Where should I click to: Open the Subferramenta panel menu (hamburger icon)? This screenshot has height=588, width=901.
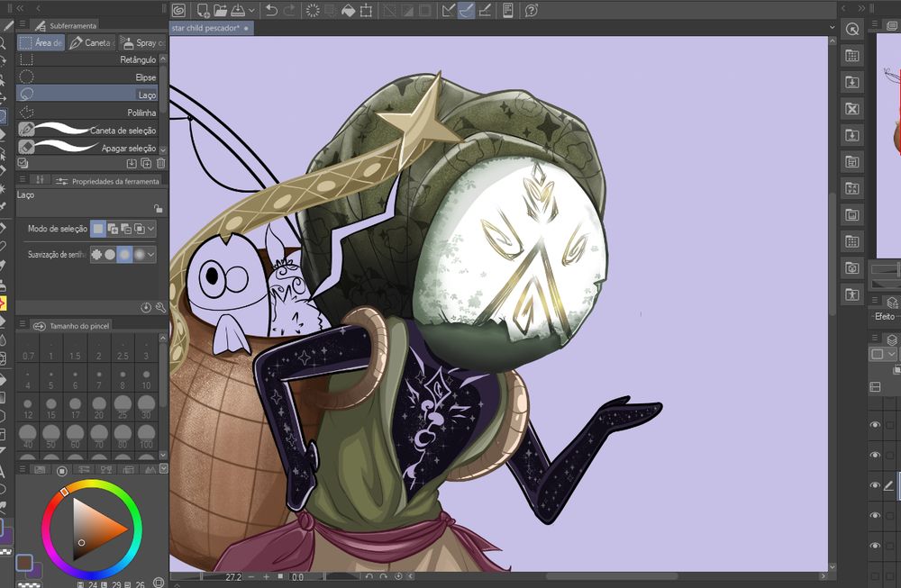coord(23,24)
